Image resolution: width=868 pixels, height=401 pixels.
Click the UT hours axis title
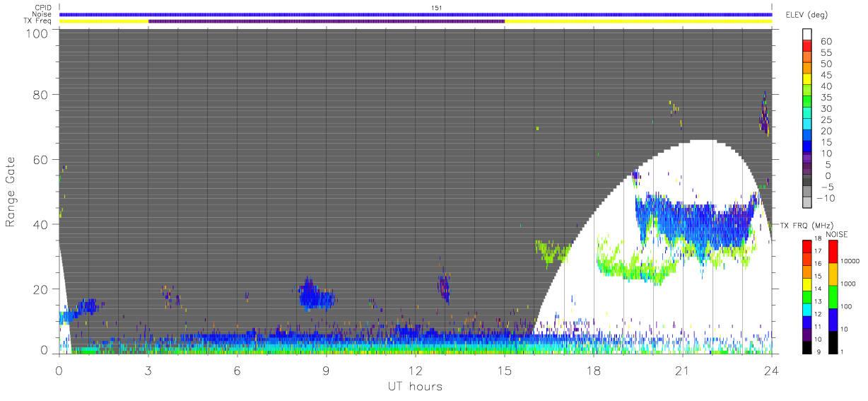[x=415, y=386]
